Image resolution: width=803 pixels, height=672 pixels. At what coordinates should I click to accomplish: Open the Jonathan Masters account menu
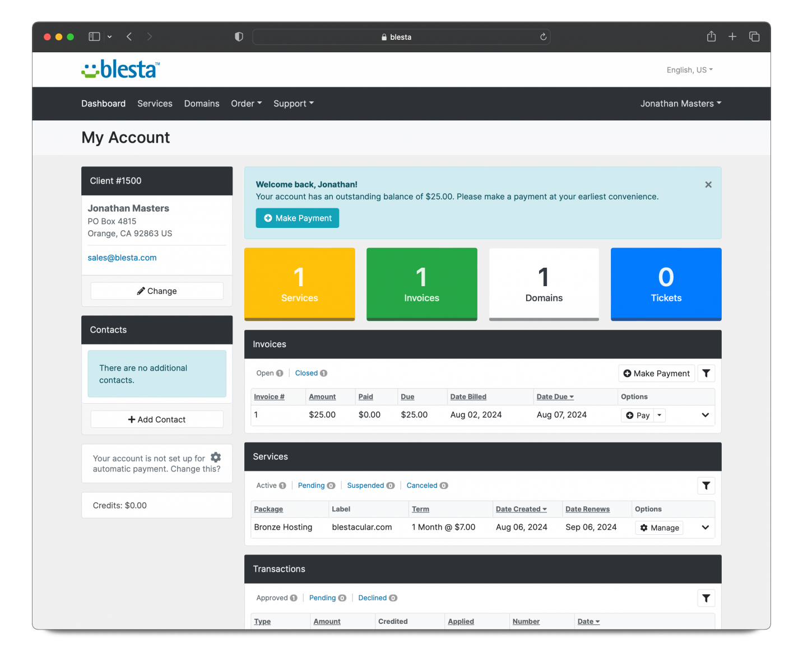click(680, 104)
